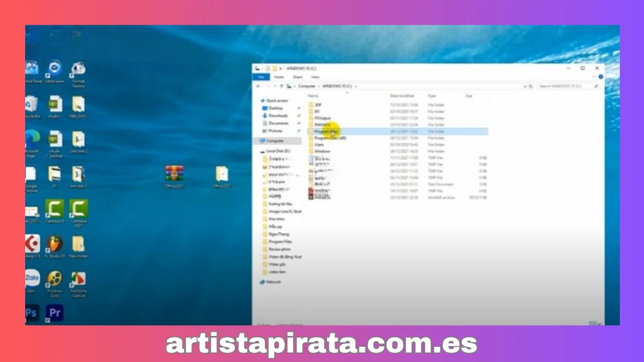Select Pictures in the navigation pane
The height and width of the screenshot is (362, 644).
pyautogui.click(x=272, y=131)
